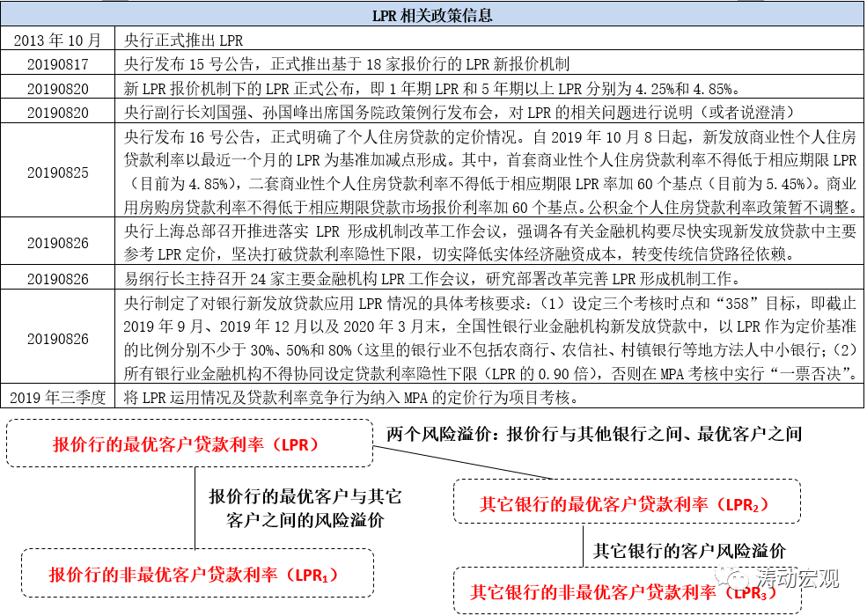Click the 报价行的最优客户贷款利率（LPR）box
Screen dimensions: 867x616
188,444
